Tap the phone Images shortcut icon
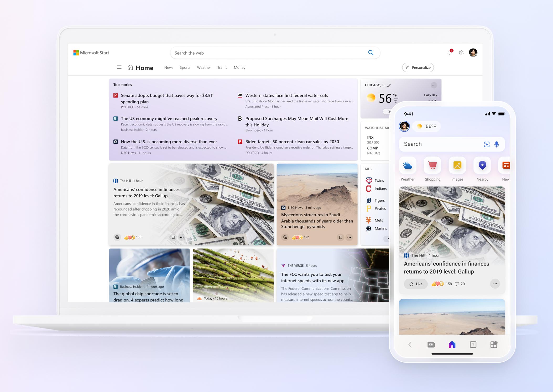The width and height of the screenshot is (553, 392). tap(457, 165)
